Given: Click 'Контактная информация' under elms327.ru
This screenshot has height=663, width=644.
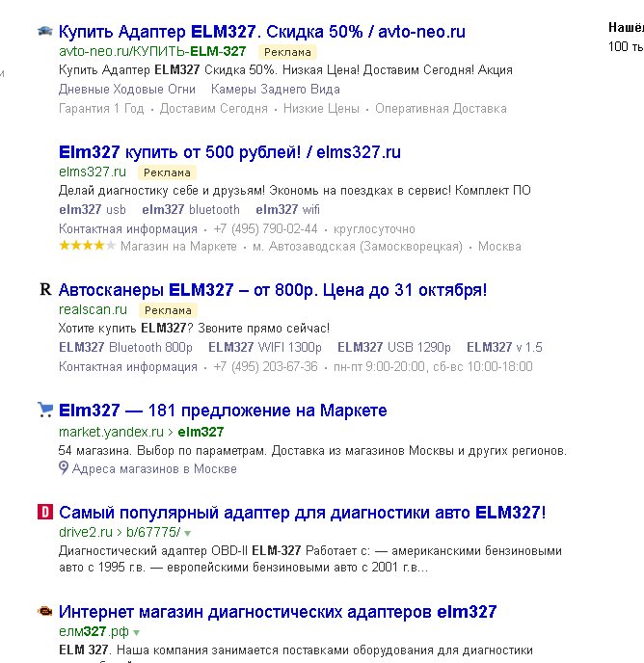Looking at the screenshot, I should click(x=128, y=228).
